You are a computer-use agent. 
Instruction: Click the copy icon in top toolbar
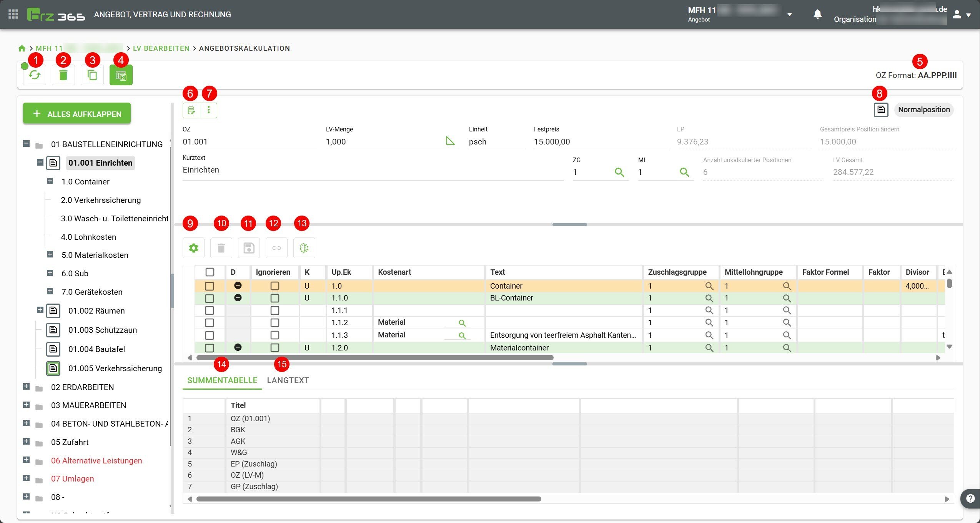point(92,75)
